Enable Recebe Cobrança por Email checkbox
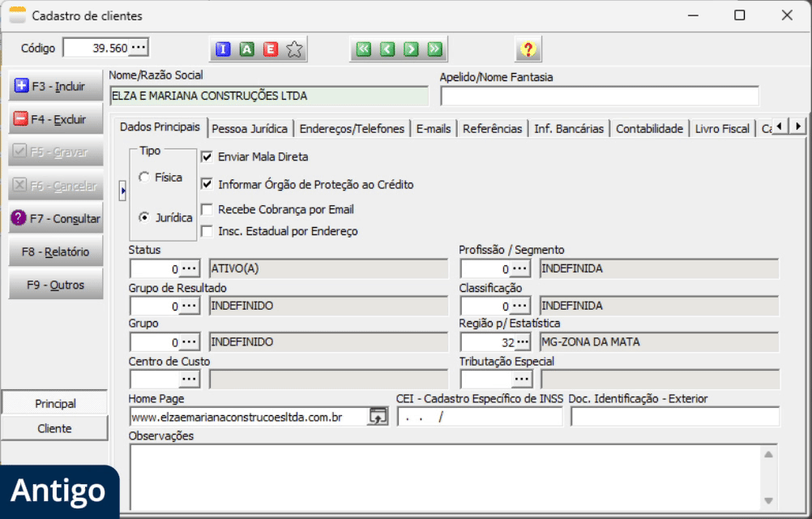The image size is (812, 519). 207,209
